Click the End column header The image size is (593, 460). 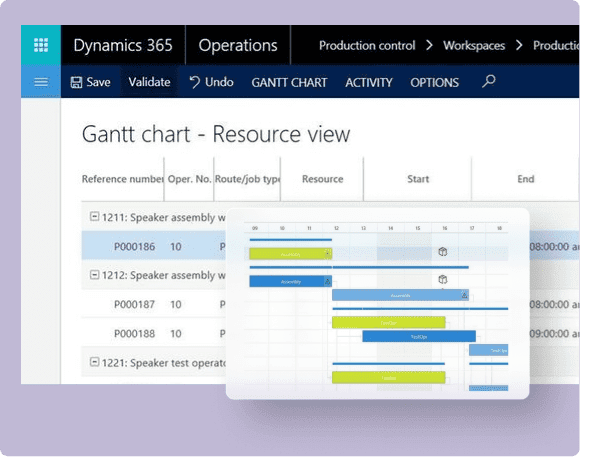pyautogui.click(x=526, y=179)
